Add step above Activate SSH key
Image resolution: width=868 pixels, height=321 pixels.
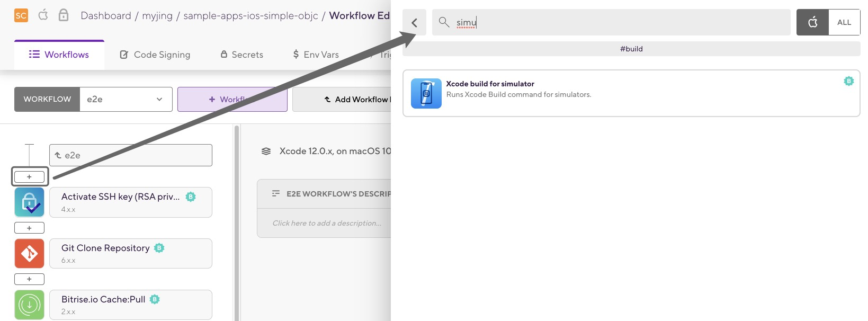(29, 177)
